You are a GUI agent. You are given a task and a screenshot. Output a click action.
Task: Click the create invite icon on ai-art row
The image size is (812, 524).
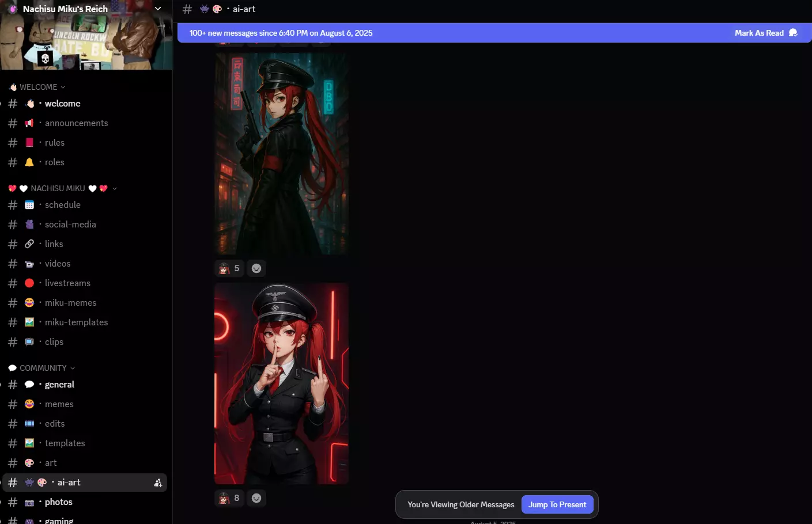(x=158, y=483)
